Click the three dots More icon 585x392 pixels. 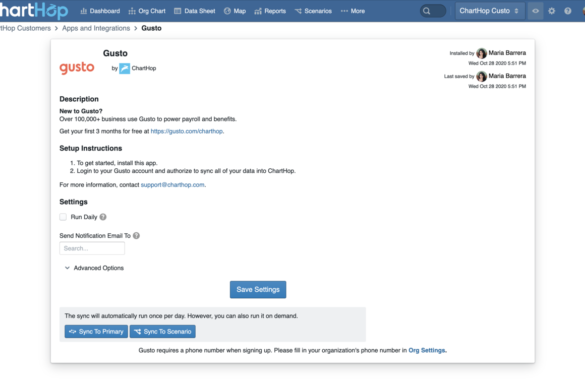(x=344, y=11)
